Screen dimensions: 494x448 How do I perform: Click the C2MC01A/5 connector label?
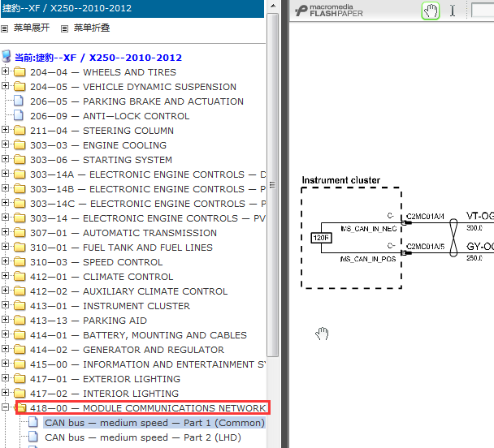[x=425, y=247]
